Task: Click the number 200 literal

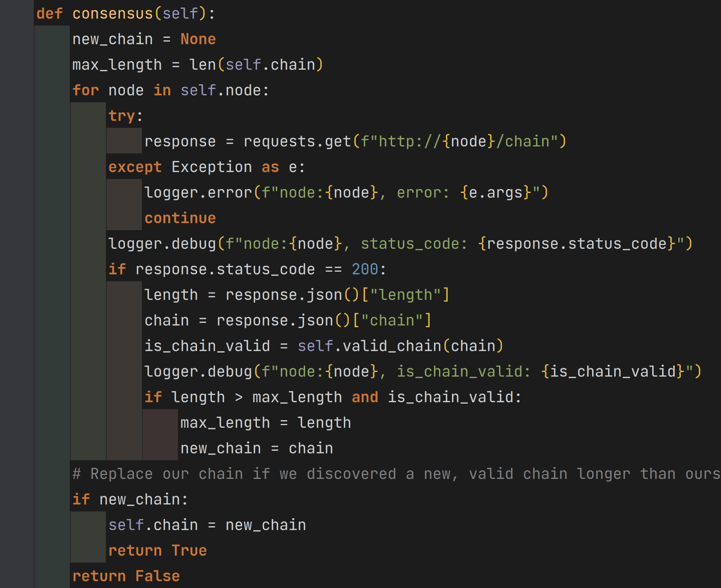Action: click(365, 269)
